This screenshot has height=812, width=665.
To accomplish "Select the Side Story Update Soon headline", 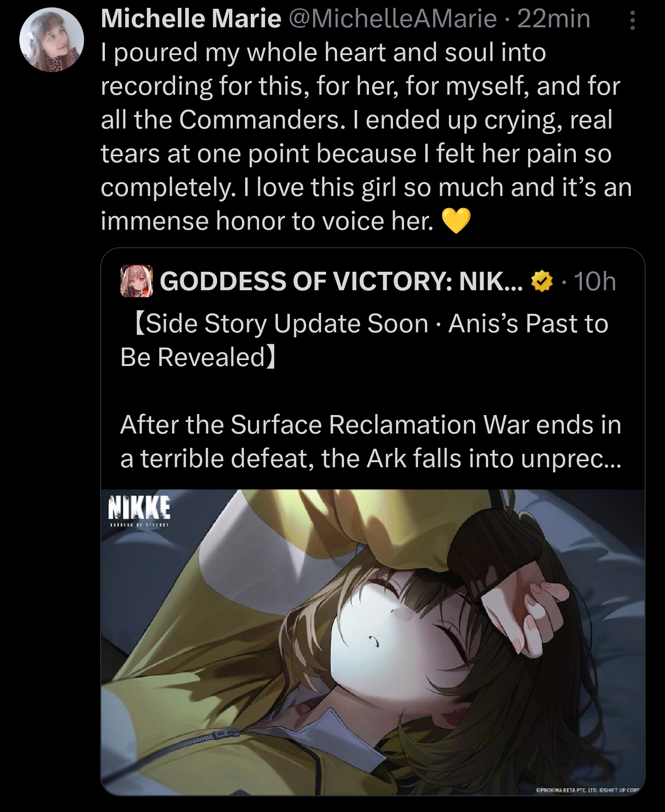I will pos(364,340).
